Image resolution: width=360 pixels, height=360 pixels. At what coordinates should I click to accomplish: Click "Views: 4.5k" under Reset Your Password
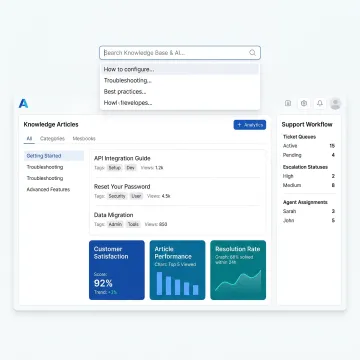pos(159,196)
